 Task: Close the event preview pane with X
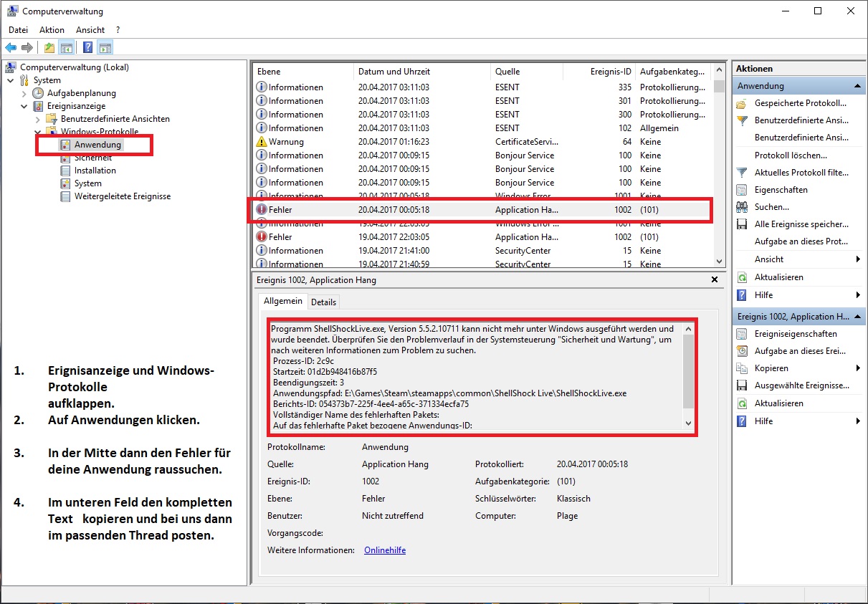[x=714, y=280]
